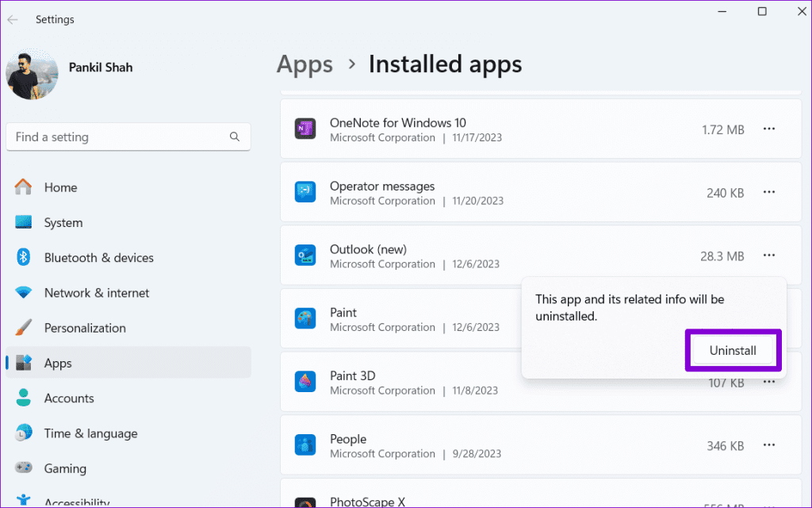
Task: Select the Paint 3D app icon
Action: coord(305,382)
